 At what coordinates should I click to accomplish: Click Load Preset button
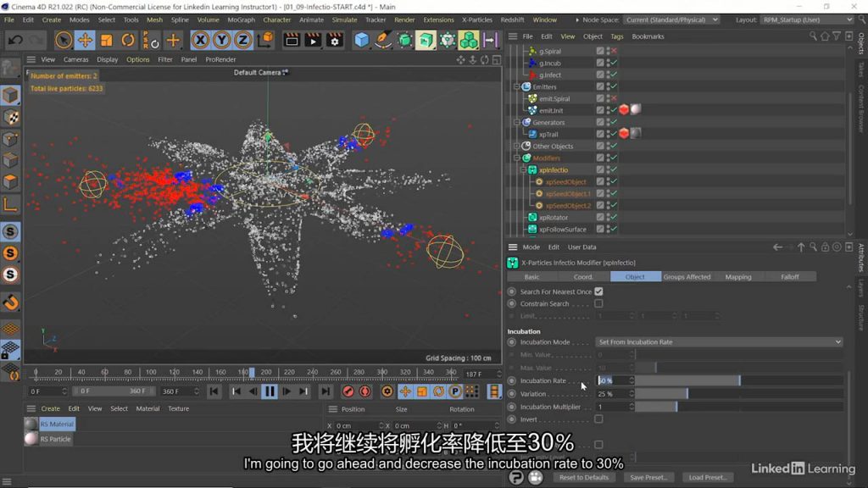[708, 478]
